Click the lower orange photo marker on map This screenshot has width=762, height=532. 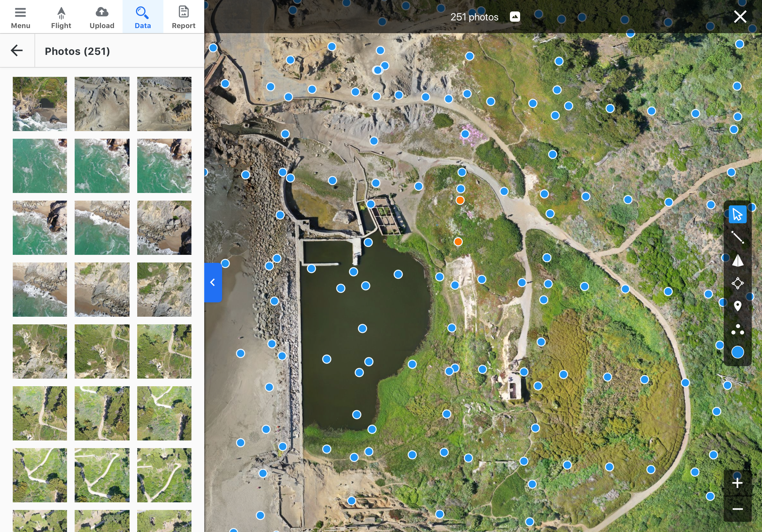point(458,242)
